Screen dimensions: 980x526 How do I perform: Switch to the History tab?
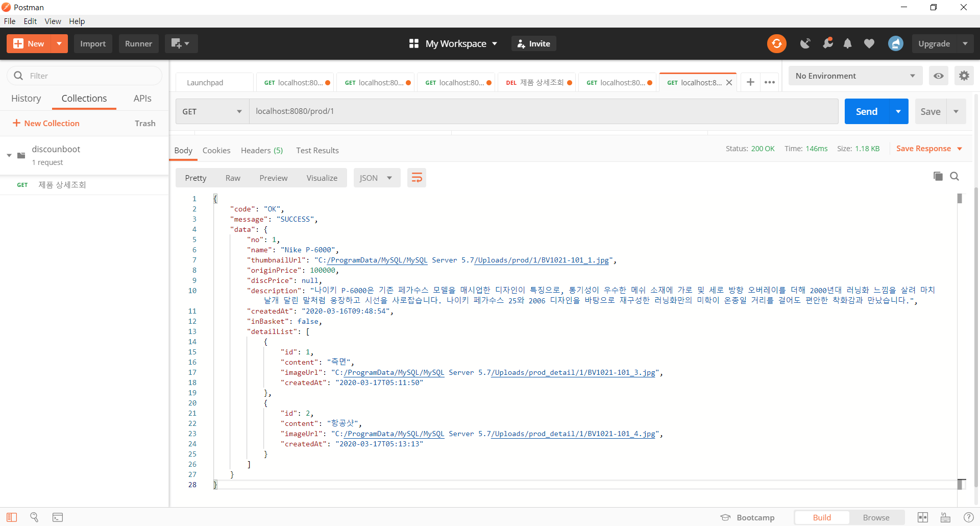(x=26, y=99)
